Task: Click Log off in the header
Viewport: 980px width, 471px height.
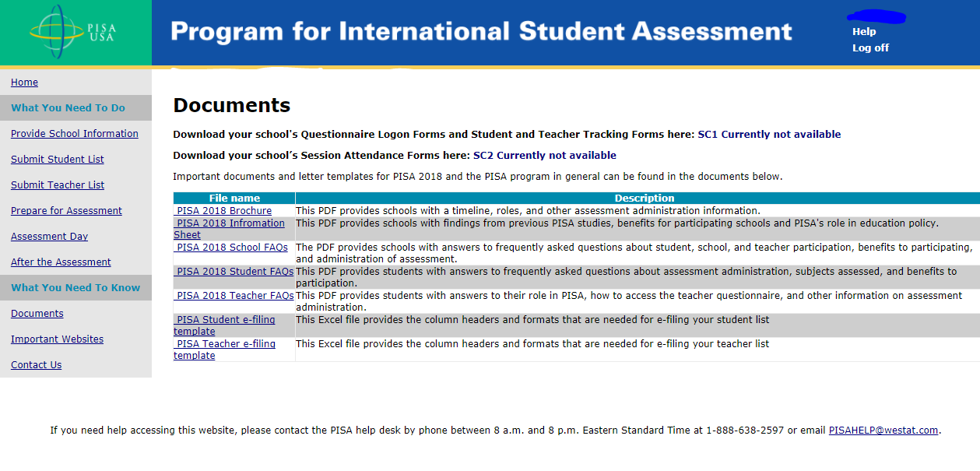Action: pos(870,48)
